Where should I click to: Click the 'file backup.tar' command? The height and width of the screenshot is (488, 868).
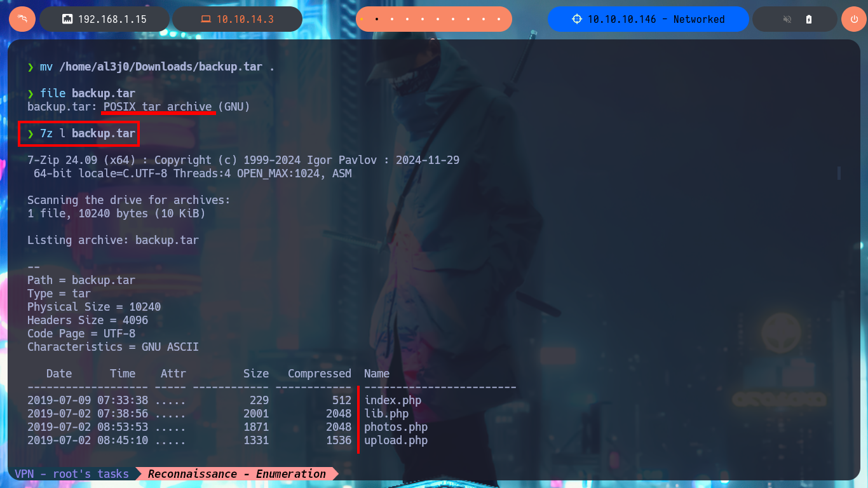click(88, 93)
